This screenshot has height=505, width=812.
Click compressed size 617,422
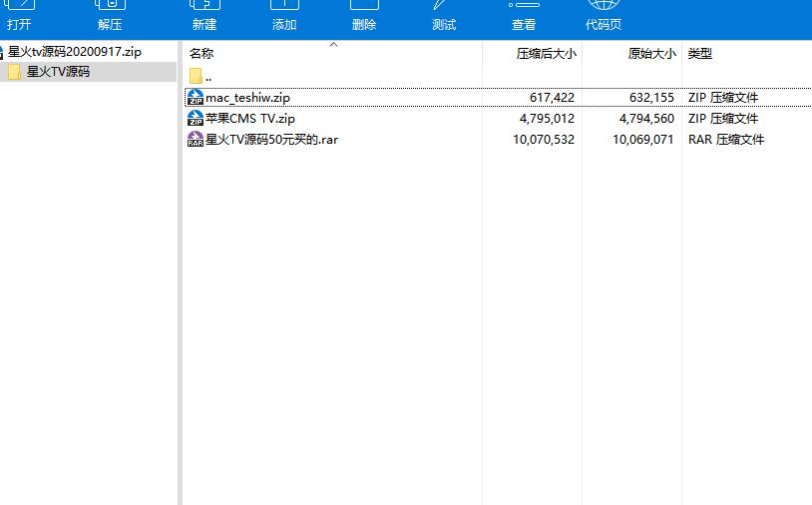pos(552,98)
